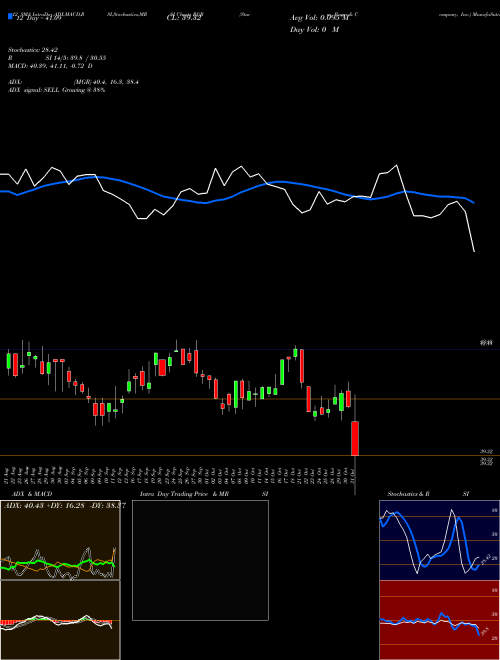Open the MACD histogram chart thumbnail
The image size is (500, 660).
[60, 620]
